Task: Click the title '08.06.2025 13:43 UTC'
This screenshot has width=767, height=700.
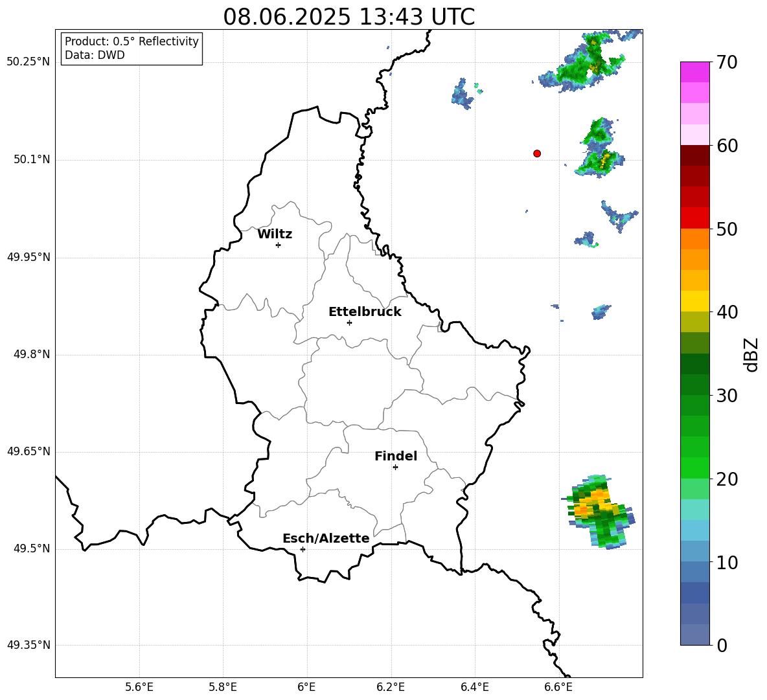Action: click(x=349, y=17)
